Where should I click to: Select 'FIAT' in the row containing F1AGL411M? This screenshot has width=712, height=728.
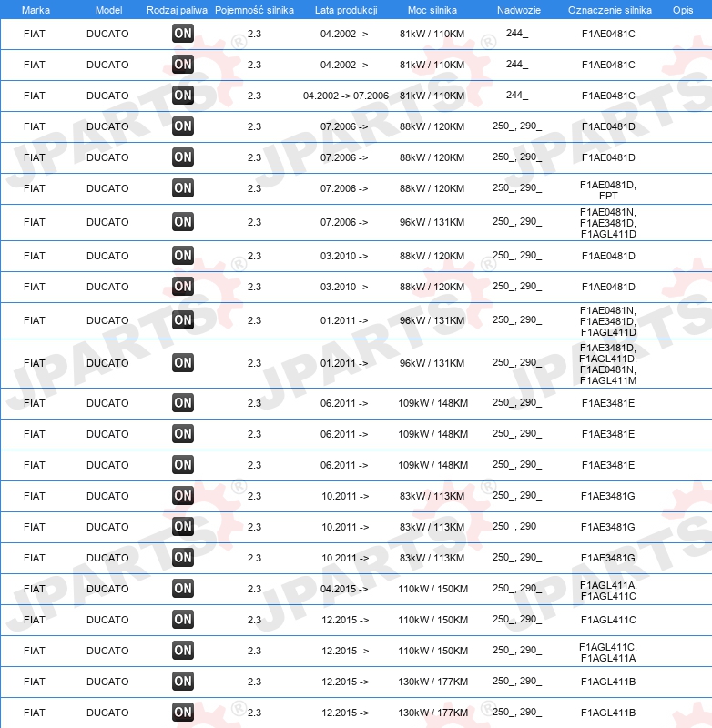35,363
